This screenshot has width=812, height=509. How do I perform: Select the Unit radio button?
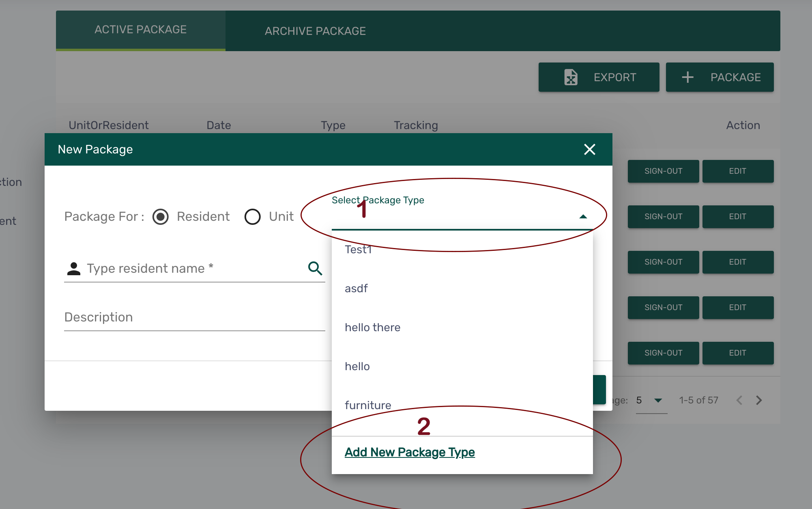[252, 217]
